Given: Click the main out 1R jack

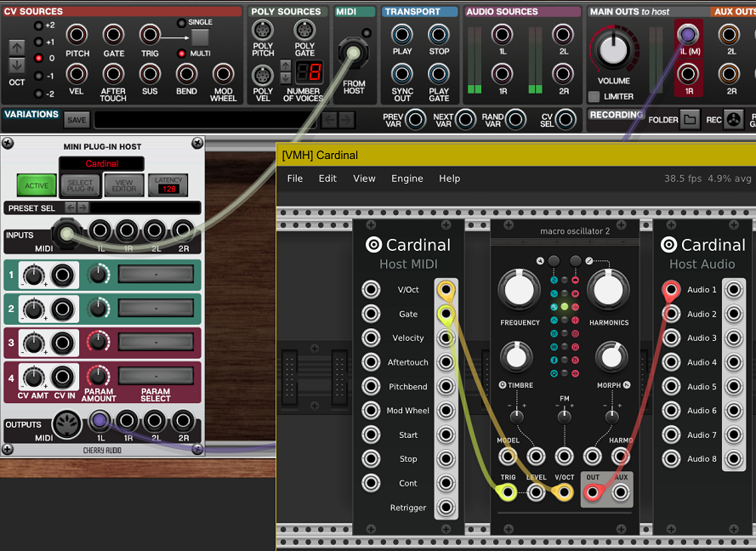Looking at the screenshot, I should point(688,74).
